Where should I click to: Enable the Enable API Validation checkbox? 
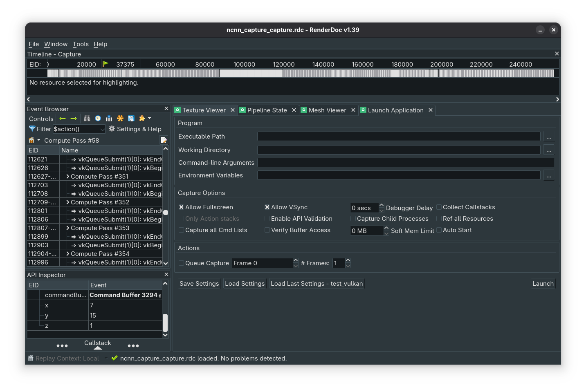coord(267,219)
